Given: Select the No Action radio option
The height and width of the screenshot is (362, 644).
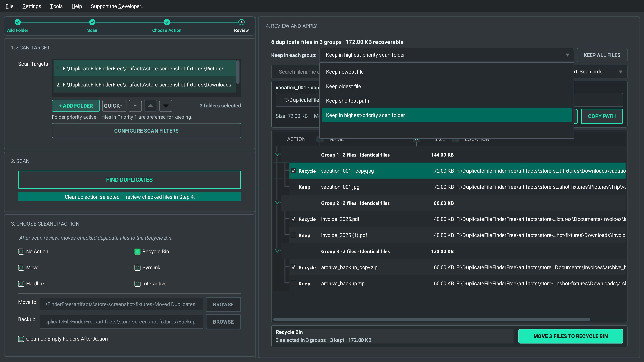Looking at the screenshot, I should coord(21,252).
